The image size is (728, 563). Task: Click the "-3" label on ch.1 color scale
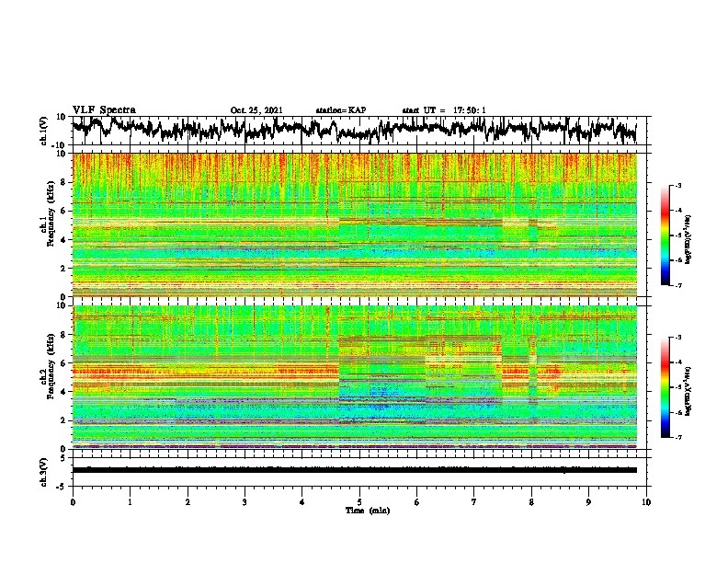pos(678,186)
